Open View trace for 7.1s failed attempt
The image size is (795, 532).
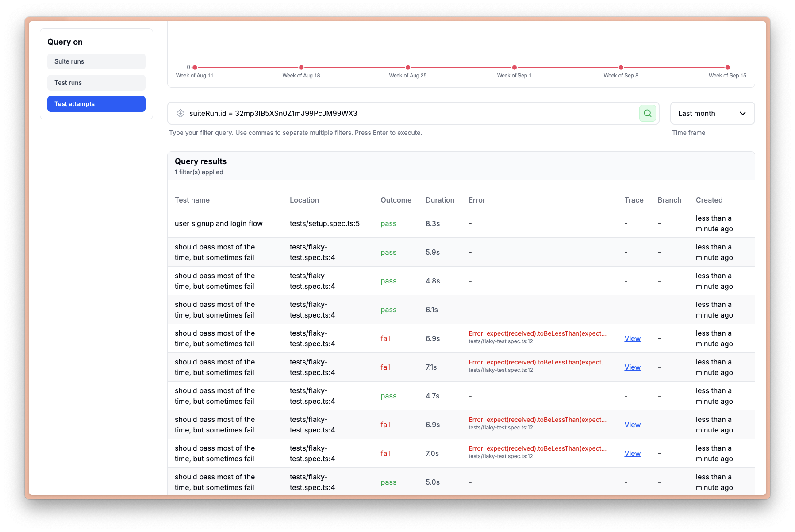coord(632,367)
